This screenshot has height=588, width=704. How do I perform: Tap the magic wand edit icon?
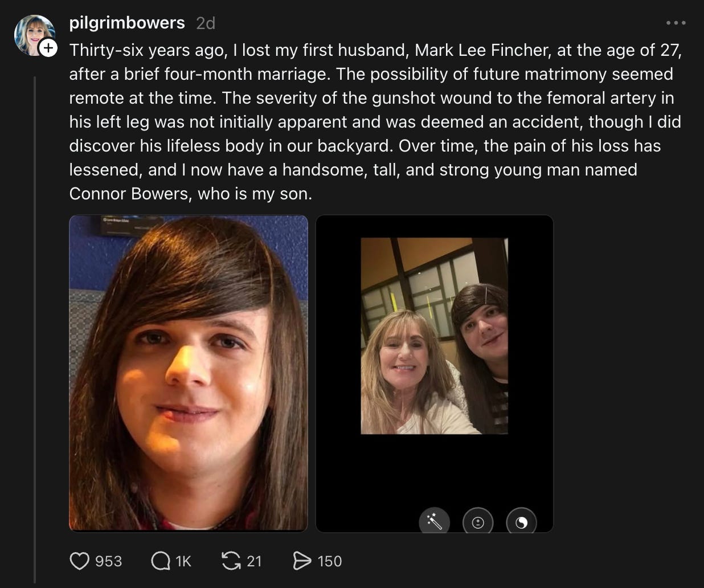pyautogui.click(x=435, y=521)
